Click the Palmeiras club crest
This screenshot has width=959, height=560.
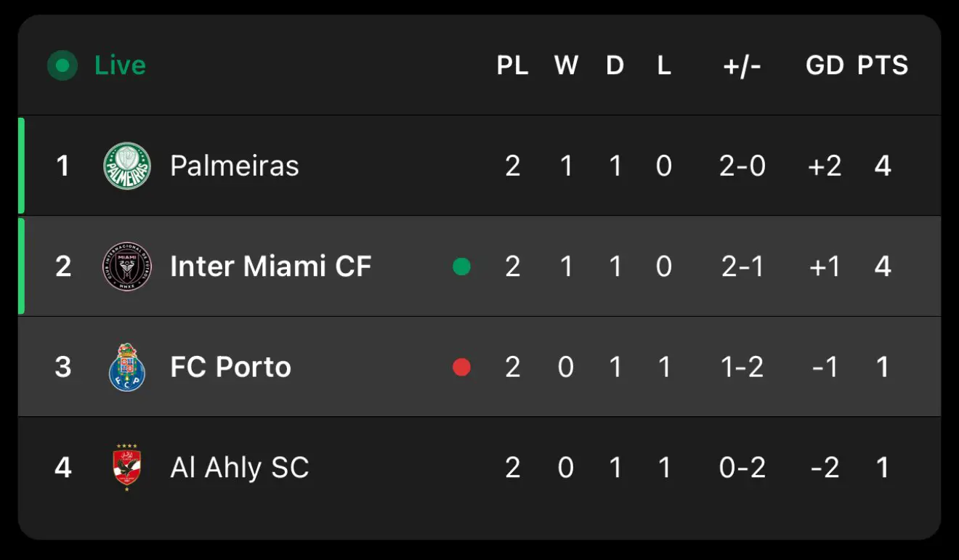127,166
